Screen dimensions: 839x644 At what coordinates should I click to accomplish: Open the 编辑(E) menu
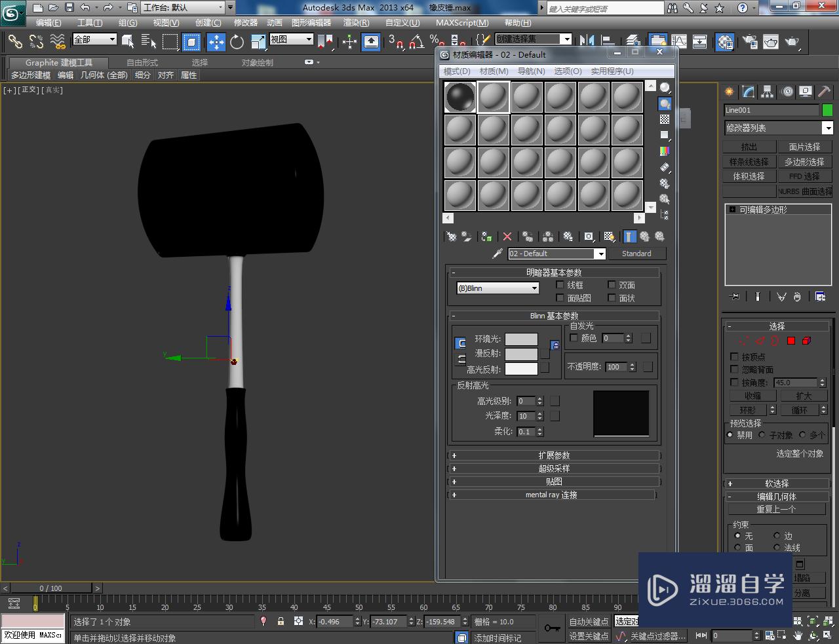click(x=49, y=22)
